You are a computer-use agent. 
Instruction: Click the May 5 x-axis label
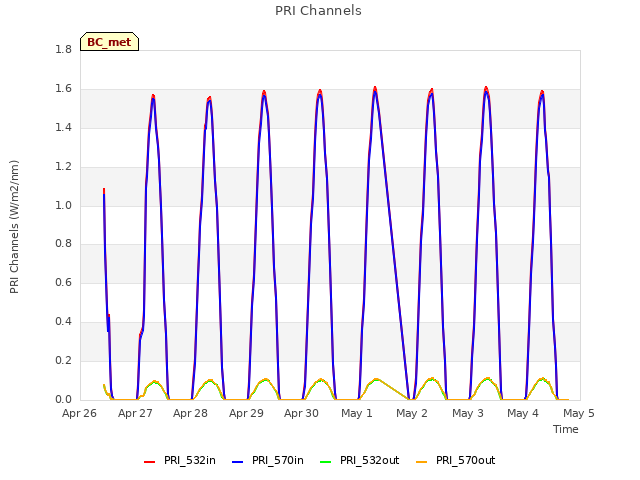click(579, 413)
